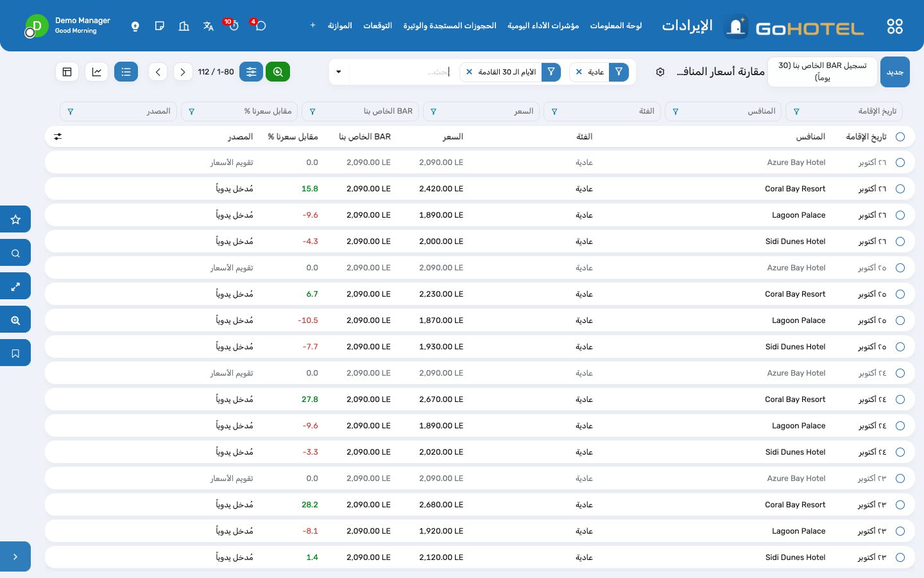This screenshot has height=578, width=924.
Task: Remove the الأيام الـ 30 القادمة filter
Action: pos(469,72)
